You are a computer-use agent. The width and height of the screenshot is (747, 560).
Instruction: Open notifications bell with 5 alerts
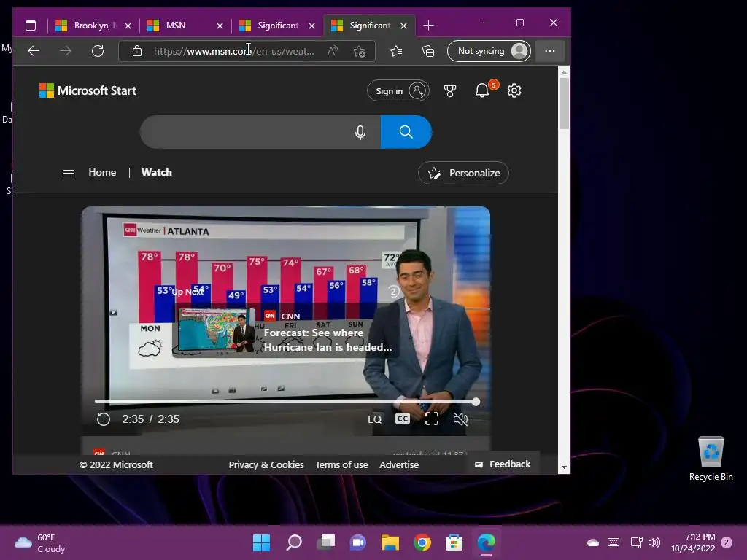tap(483, 90)
